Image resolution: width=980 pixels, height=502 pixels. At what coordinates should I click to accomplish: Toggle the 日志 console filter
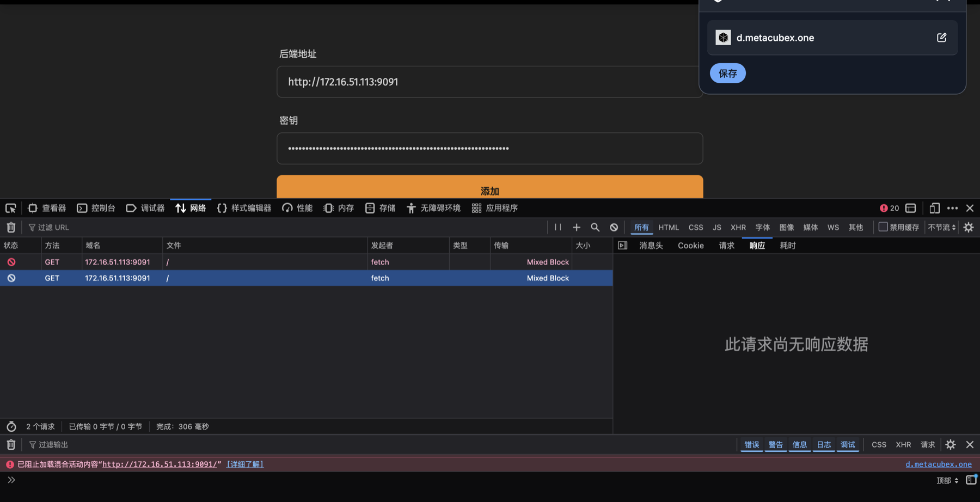(x=824, y=445)
